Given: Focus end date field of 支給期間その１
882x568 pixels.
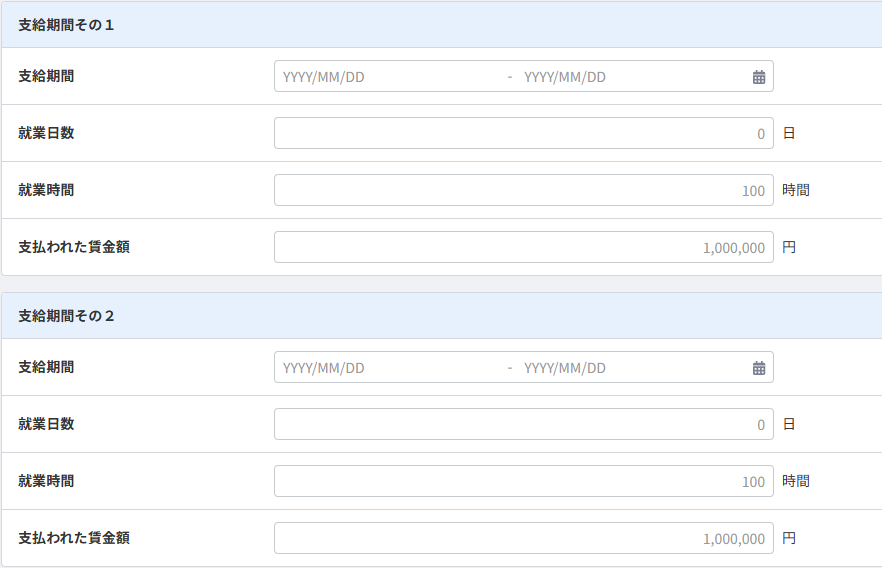Looking at the screenshot, I should [632, 76].
